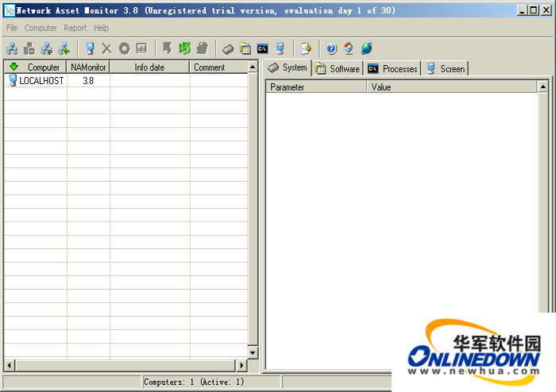Click the first network computers toolbar icon
Image resolution: width=556 pixels, height=392 pixels.
click(x=12, y=48)
